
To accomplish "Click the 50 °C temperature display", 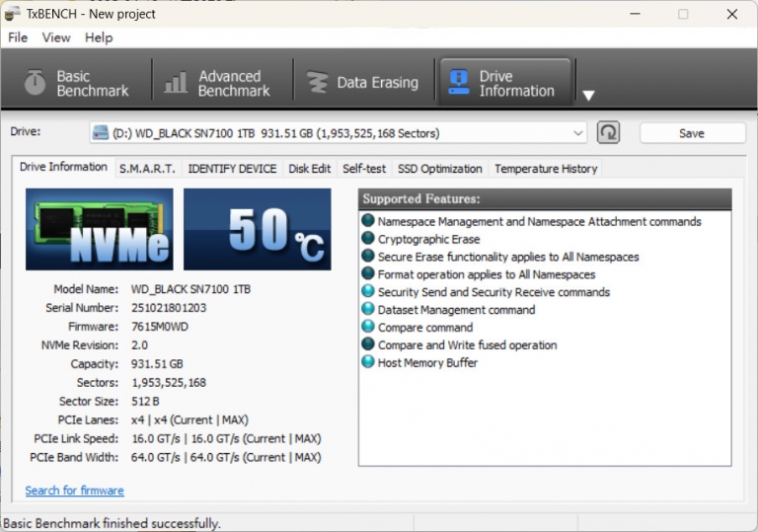I will pyautogui.click(x=258, y=229).
